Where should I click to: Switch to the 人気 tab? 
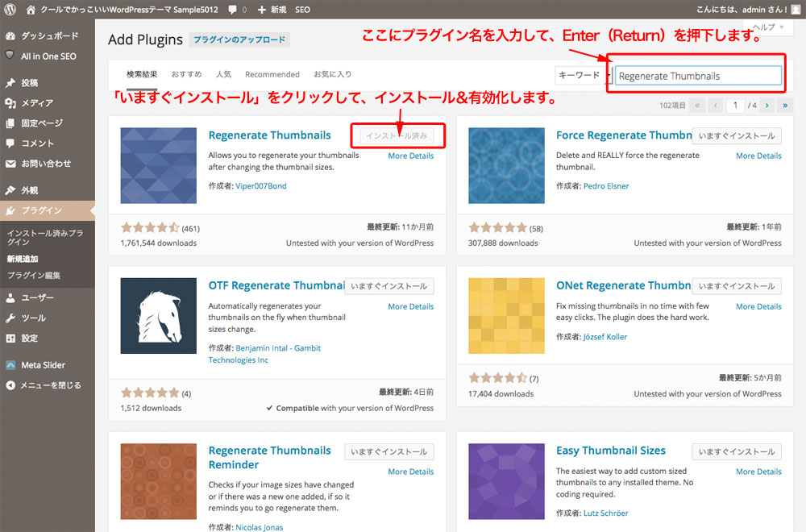tap(223, 74)
